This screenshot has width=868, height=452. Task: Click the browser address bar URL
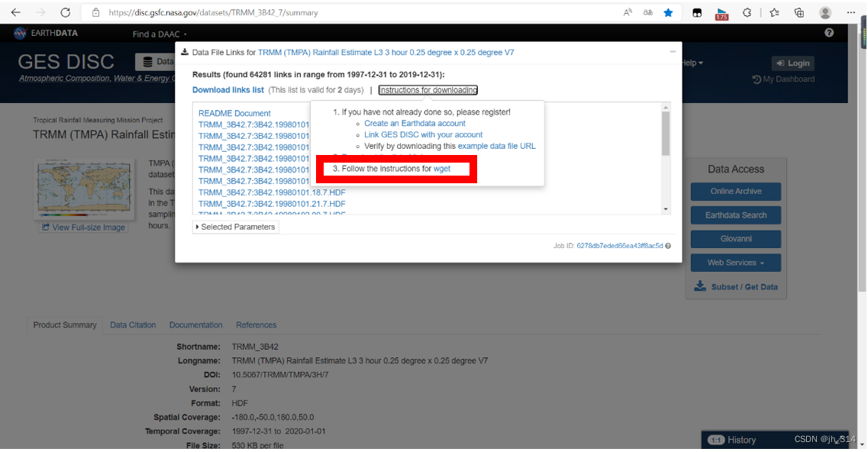(x=213, y=12)
